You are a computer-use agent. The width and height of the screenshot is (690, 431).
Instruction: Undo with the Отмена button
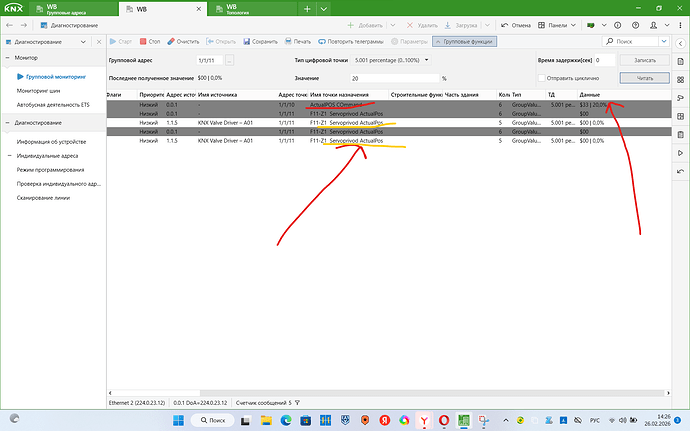(x=516, y=26)
